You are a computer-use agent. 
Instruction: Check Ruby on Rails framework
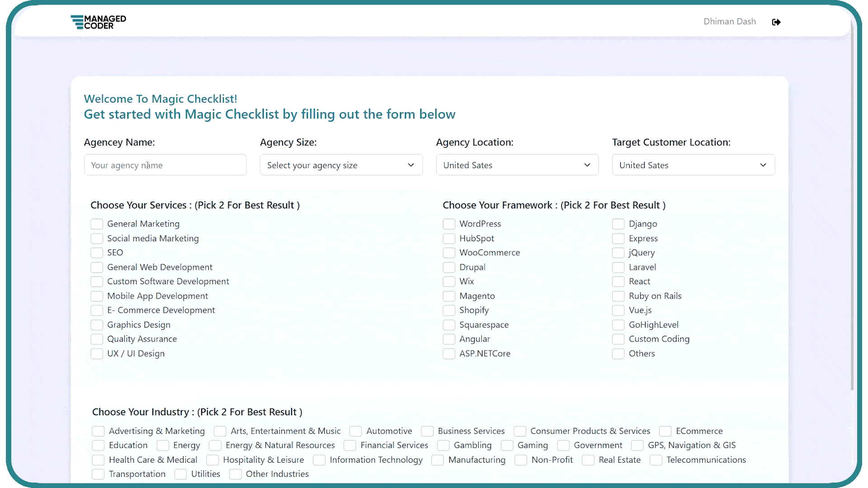(618, 296)
